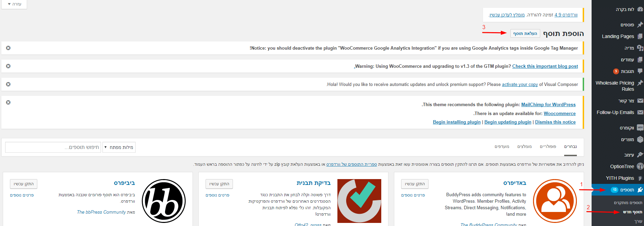Image resolution: width=644 pixels, height=226 pixels.
Task: Dismiss the MailChimp theme recommendation notice
Action: pyautogui.click(x=8, y=102)
